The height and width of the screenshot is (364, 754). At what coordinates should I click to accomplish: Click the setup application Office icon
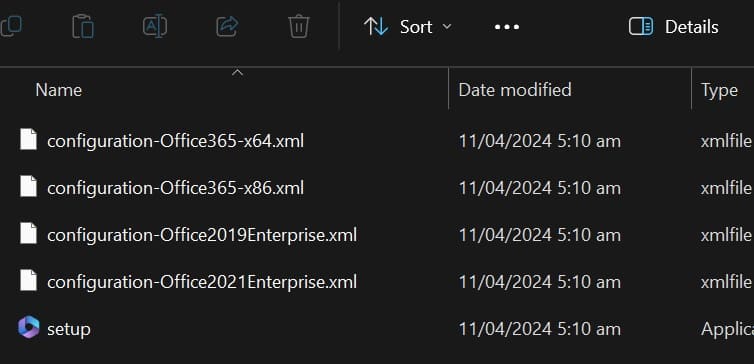[x=28, y=327]
